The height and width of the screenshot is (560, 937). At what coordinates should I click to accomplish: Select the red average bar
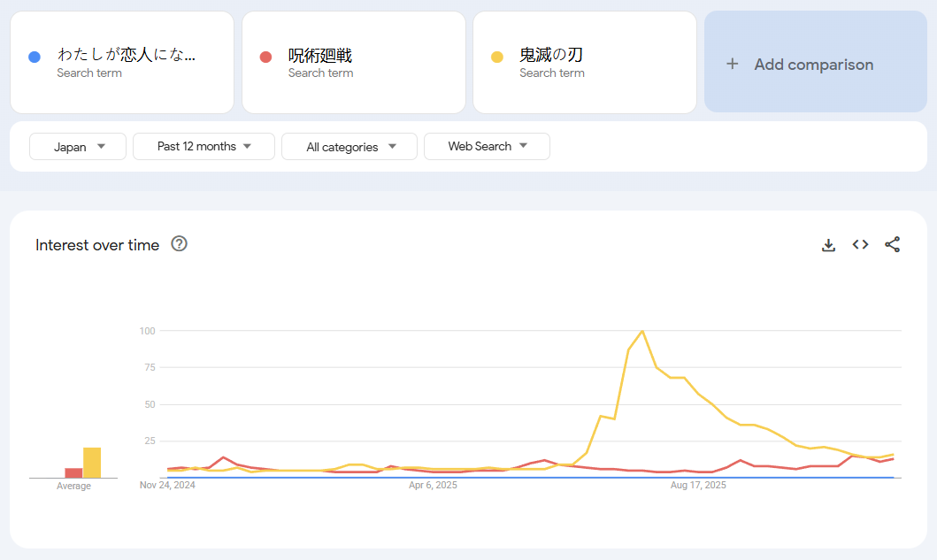tap(73, 472)
